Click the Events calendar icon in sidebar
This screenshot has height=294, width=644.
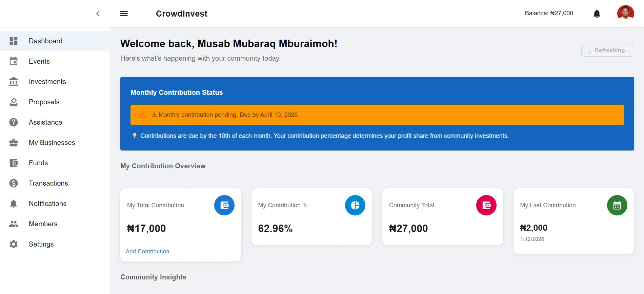(x=14, y=61)
